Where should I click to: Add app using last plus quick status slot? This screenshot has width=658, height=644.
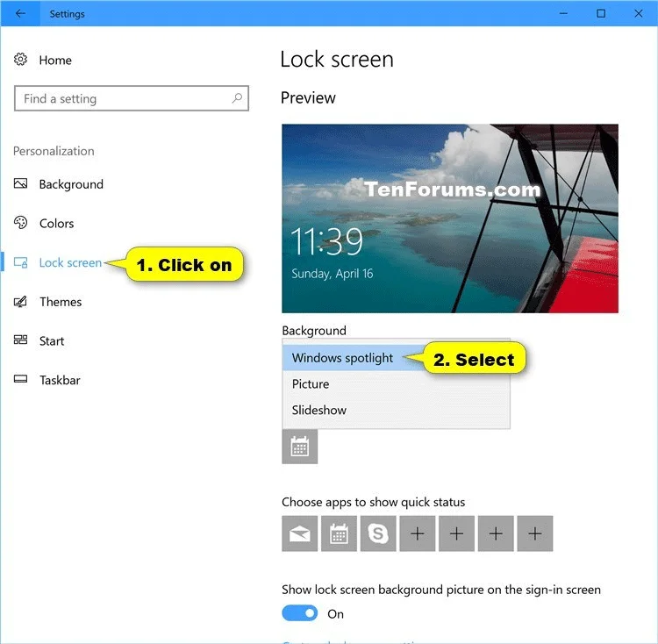point(535,533)
